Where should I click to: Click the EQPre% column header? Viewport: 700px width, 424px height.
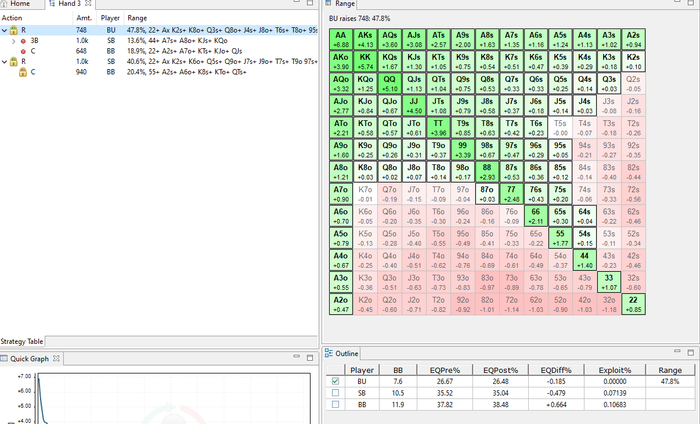coord(445,370)
